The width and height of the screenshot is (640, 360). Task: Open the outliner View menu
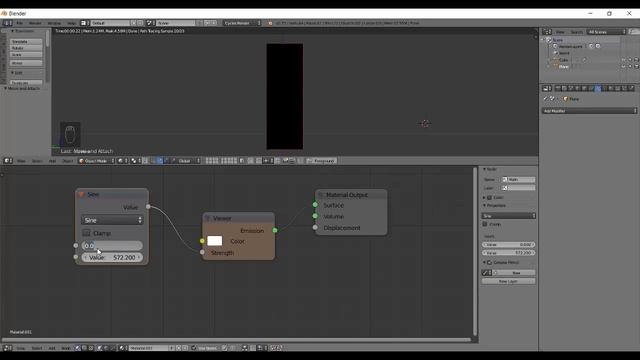click(560, 32)
